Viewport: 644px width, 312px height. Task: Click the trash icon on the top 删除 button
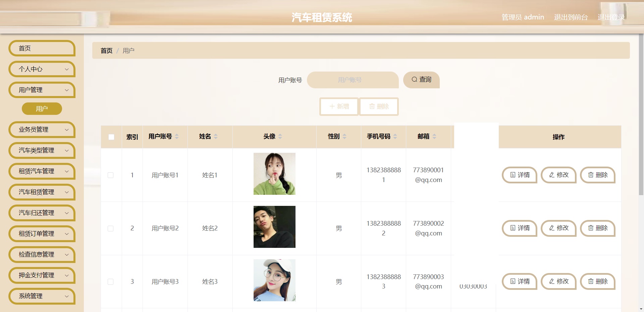tap(372, 106)
